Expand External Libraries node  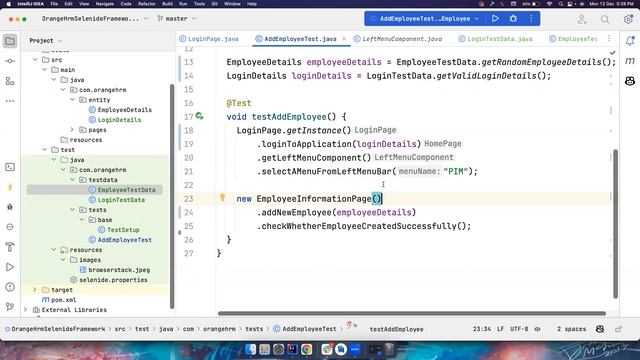coord(26,310)
